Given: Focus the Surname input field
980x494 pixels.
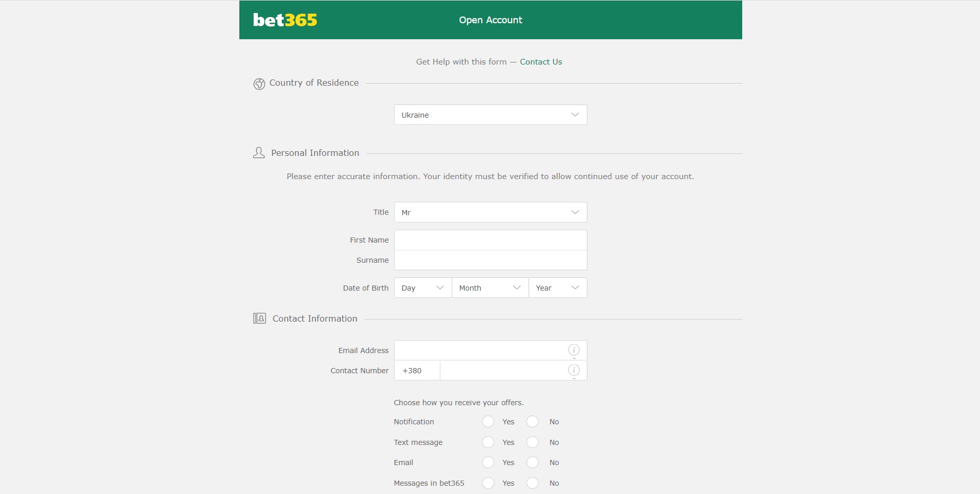Looking at the screenshot, I should pos(491,260).
